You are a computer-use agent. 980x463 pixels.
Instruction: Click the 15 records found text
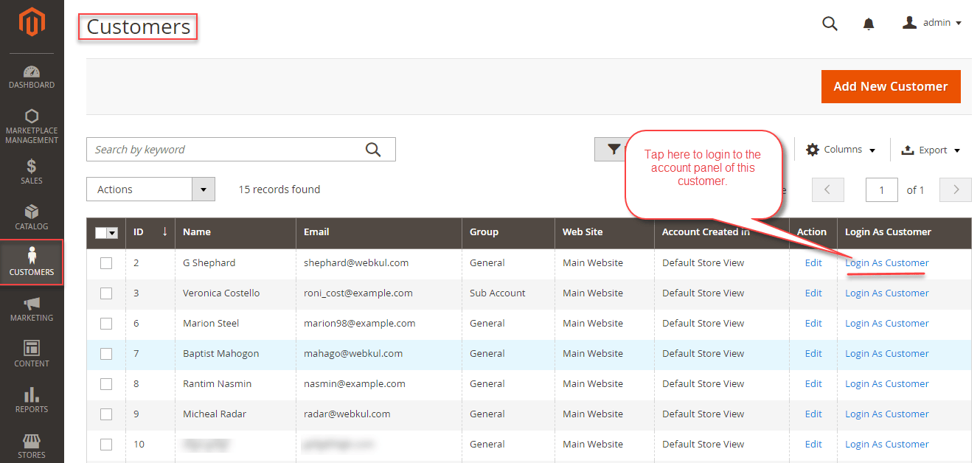[x=279, y=189]
